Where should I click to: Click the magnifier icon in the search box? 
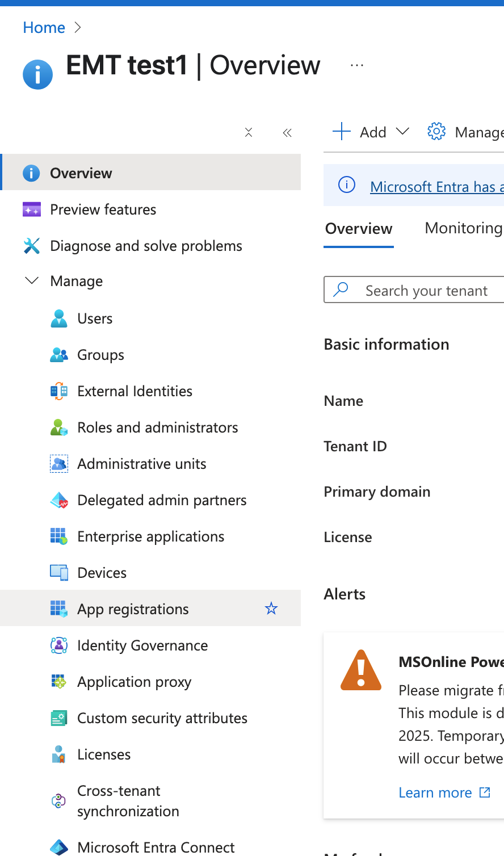(341, 289)
